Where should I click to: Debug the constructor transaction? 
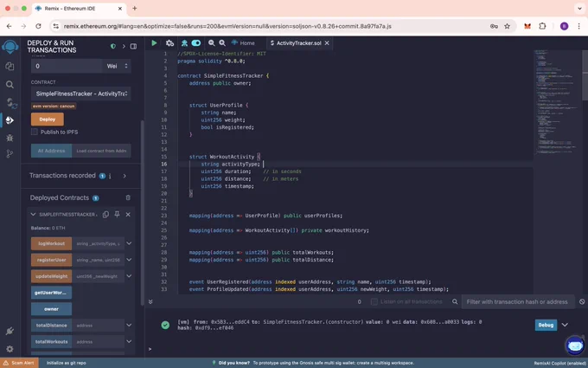click(x=546, y=326)
